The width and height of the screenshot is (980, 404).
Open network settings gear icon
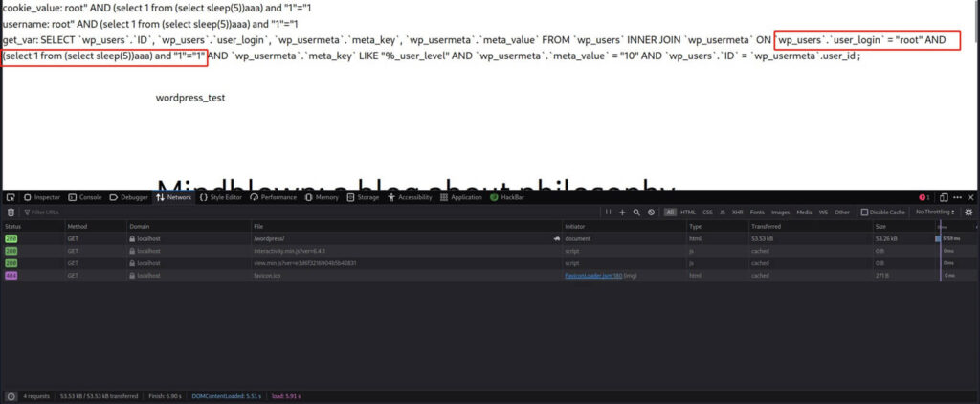coord(969,213)
